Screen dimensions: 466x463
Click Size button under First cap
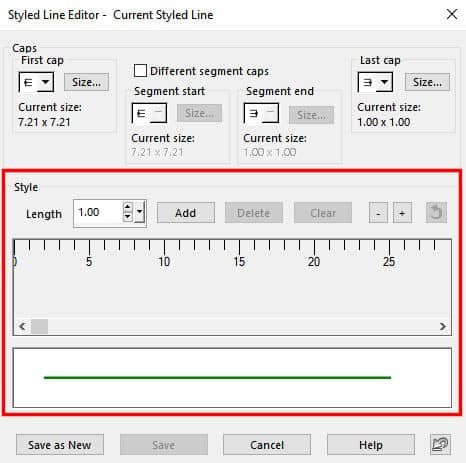pos(86,82)
